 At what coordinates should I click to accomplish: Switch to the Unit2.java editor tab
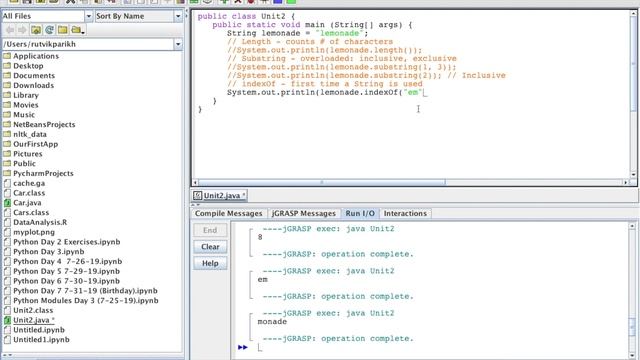pos(220,196)
